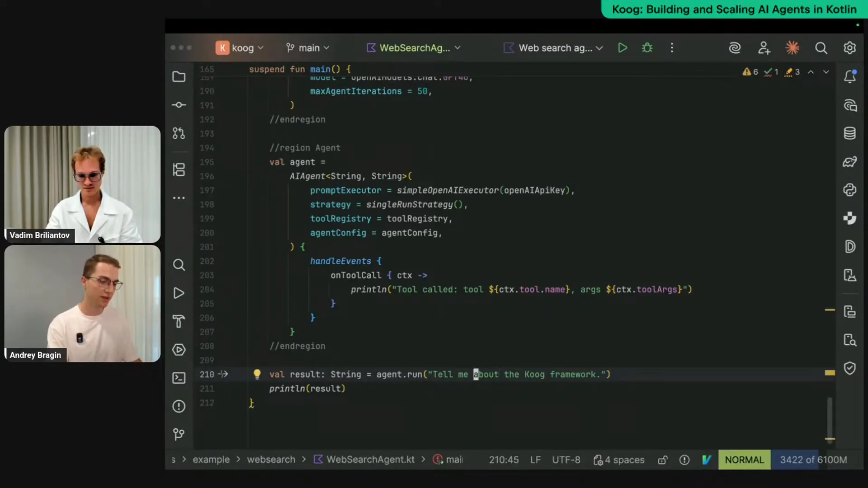The image size is (868, 488).
Task: Click the Vadim Briliantov video thumbnail
Action: coord(82,184)
